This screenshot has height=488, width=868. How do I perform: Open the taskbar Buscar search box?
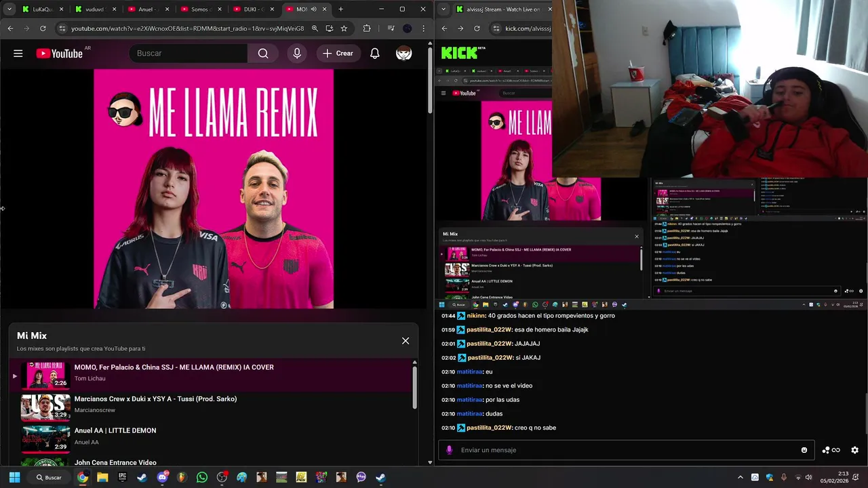pyautogui.click(x=48, y=477)
